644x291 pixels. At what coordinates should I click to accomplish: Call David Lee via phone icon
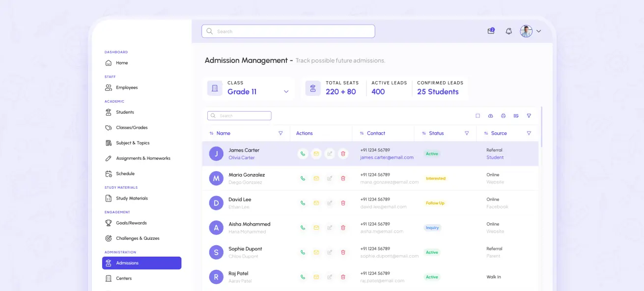(x=303, y=203)
